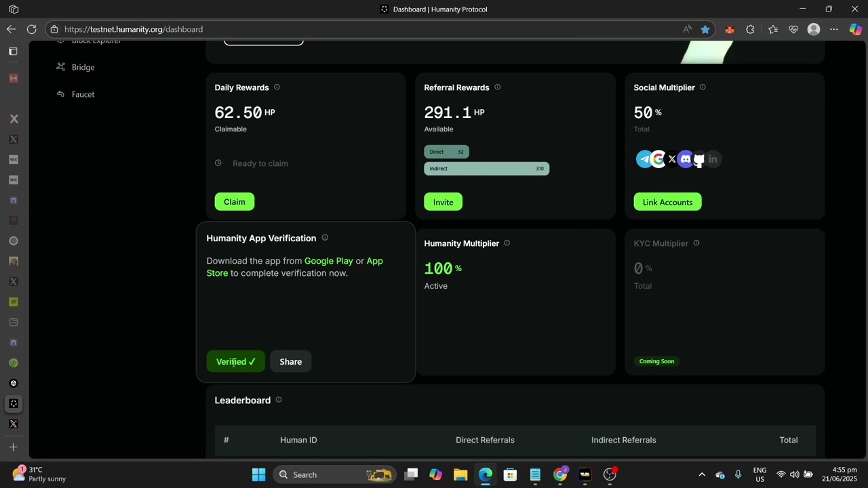This screenshot has height=488, width=868.
Task: Click the Indirect referrals bar
Action: tap(487, 169)
